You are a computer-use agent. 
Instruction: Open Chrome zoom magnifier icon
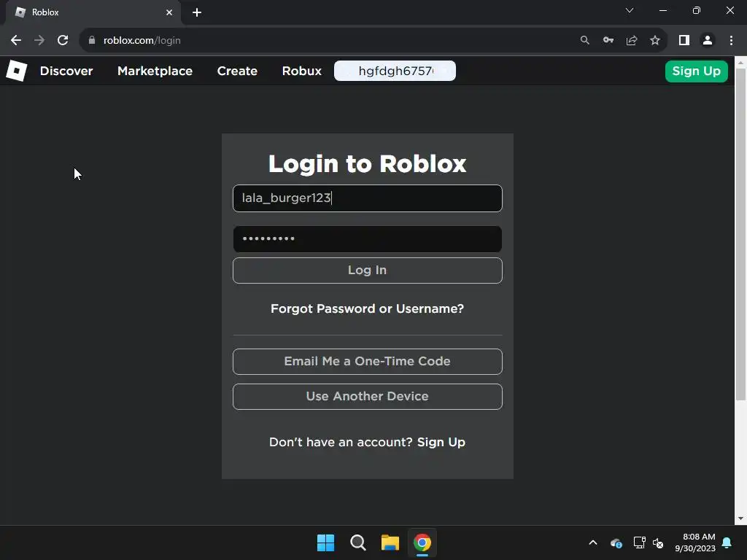coord(584,41)
